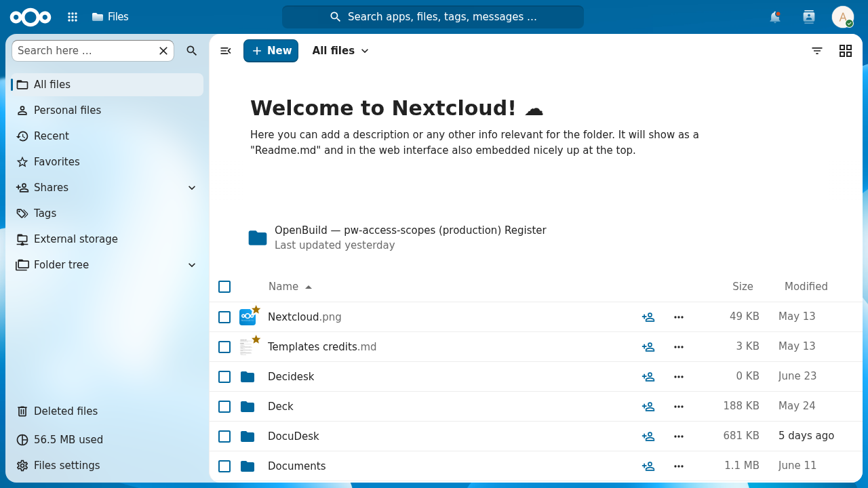Open Files settings
This screenshot has height=488, width=868.
click(107, 466)
